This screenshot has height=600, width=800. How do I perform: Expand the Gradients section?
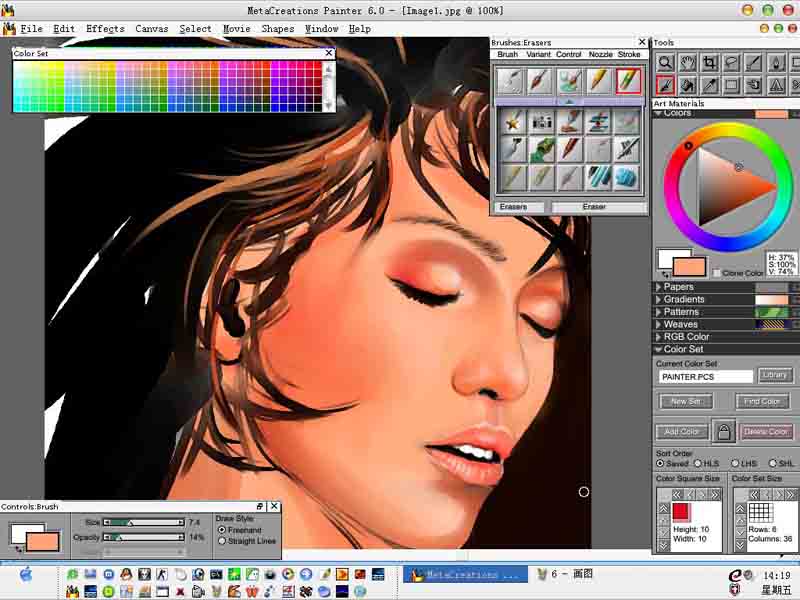tap(658, 299)
